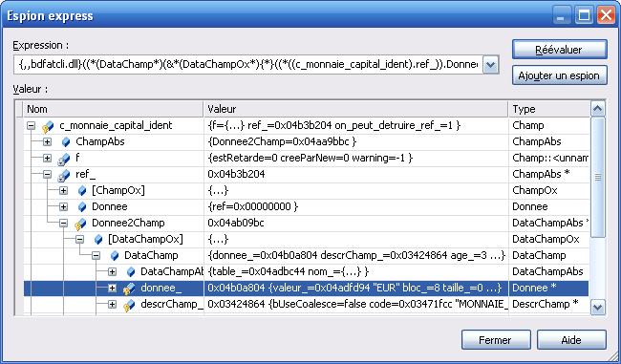This screenshot has width=621, height=364.
Task: Click the c_monnaie_capital_ident variable icon
Action: point(48,126)
